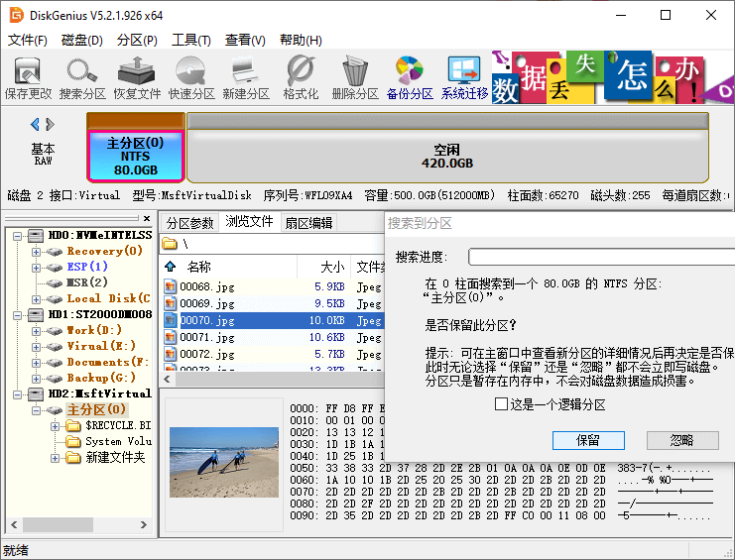The height and width of the screenshot is (560, 735).
Task: Switch to the 扇区编辑 tab
Action: (308, 223)
